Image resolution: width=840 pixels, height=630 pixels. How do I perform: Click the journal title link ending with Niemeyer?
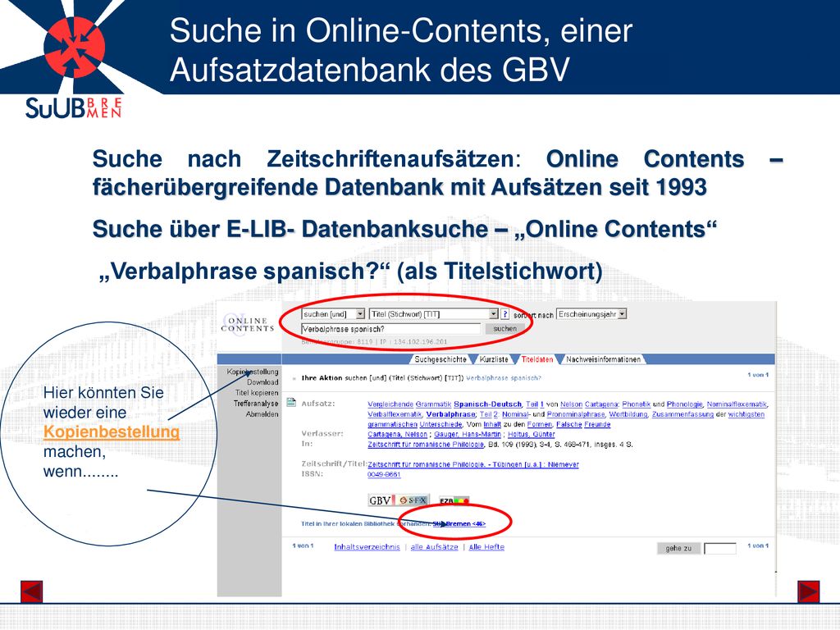pyautogui.click(x=473, y=464)
